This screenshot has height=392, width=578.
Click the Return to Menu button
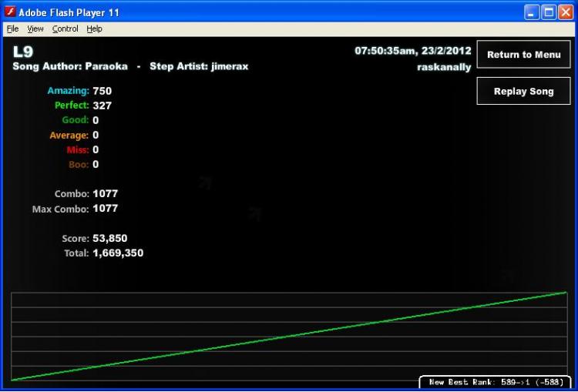(x=523, y=55)
